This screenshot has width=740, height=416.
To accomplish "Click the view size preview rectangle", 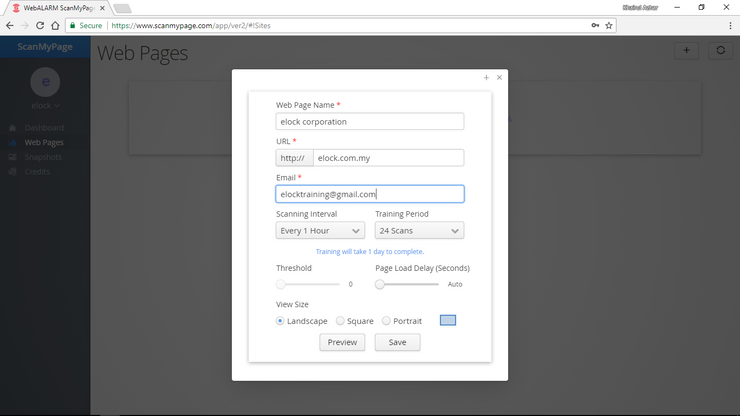I will click(448, 320).
